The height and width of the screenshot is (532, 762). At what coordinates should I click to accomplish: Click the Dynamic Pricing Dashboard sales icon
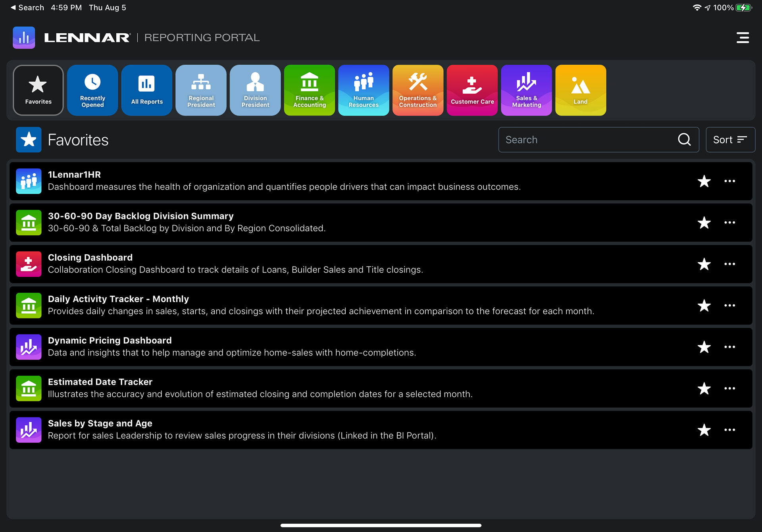pos(29,347)
